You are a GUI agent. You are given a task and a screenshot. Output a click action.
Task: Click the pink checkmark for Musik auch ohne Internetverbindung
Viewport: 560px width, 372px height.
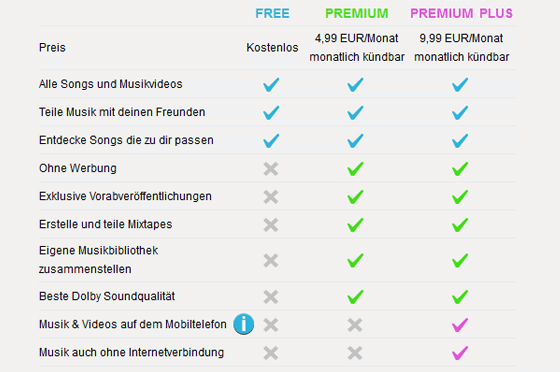click(460, 353)
